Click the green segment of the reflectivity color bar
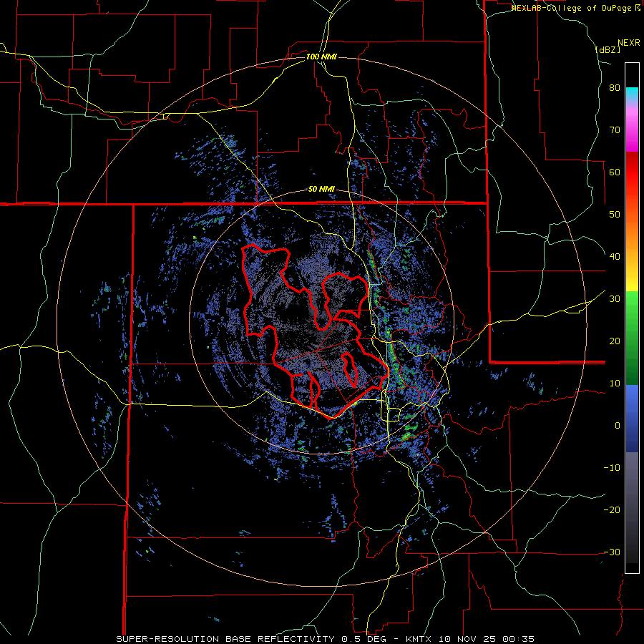Screen dimensions: 644x644 point(632,338)
